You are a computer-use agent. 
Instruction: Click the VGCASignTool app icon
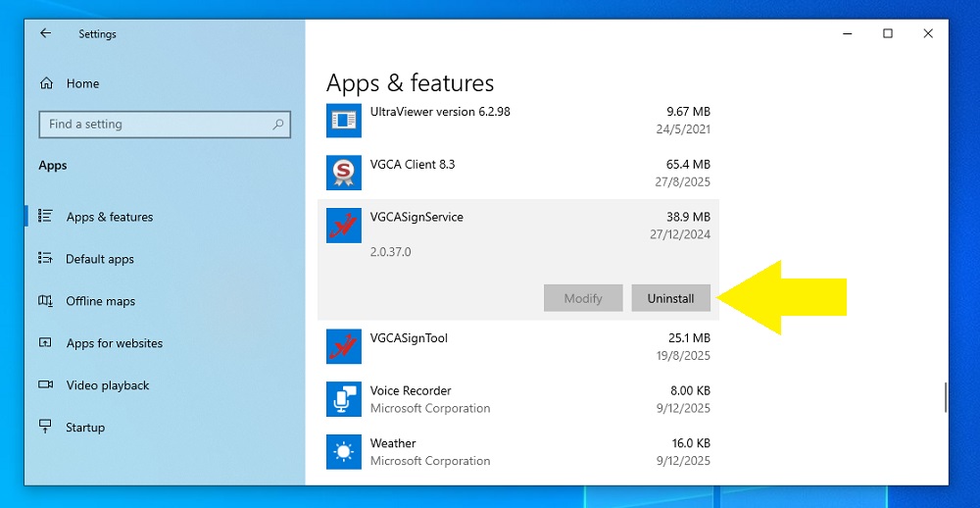(343, 347)
